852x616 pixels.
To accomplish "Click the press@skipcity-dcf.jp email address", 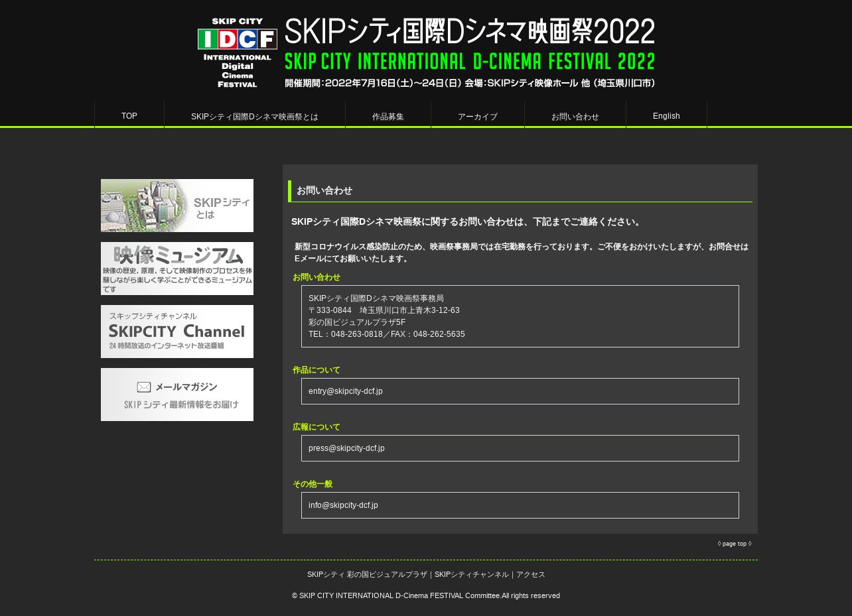I will tap(346, 448).
